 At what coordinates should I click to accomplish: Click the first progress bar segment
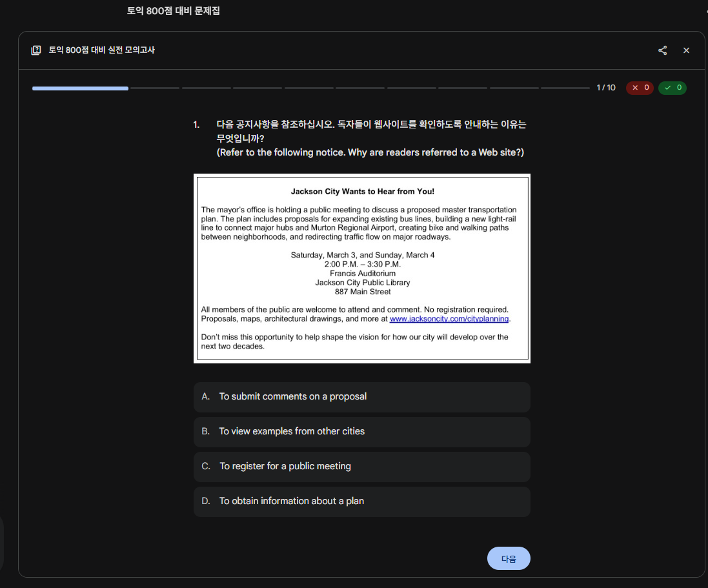[80, 88]
